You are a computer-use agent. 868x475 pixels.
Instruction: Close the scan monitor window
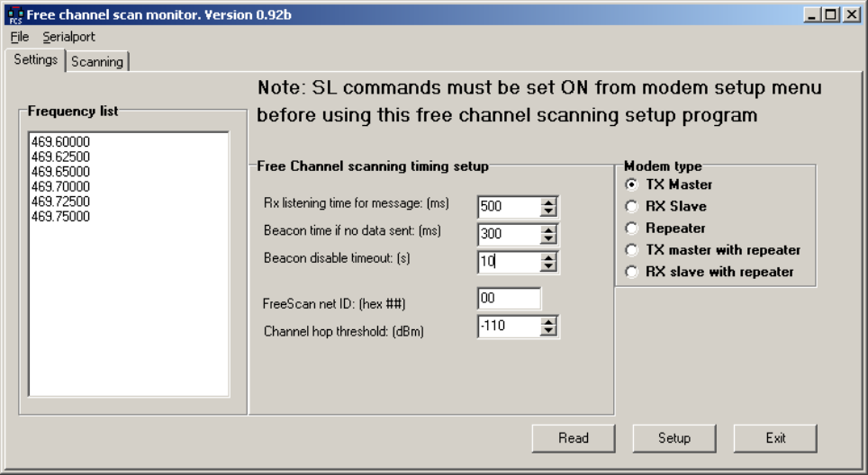tap(852, 14)
